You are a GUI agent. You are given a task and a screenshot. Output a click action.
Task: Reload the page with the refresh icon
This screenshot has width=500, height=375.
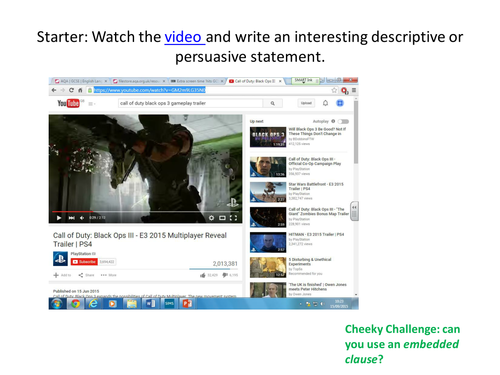71,90
